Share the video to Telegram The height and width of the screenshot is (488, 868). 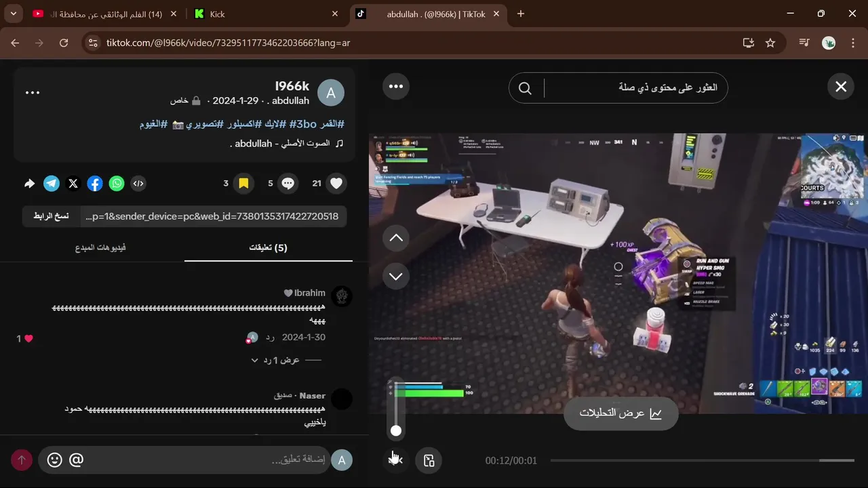click(52, 183)
